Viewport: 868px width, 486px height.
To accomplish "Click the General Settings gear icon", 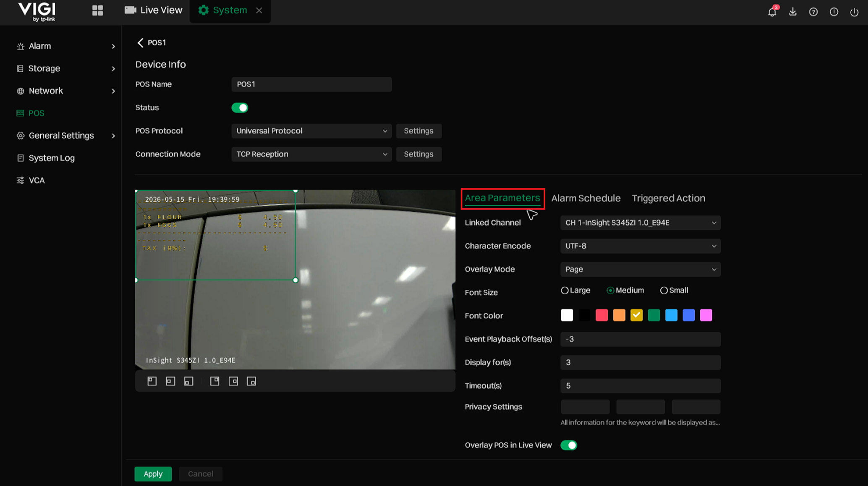I will (x=20, y=135).
